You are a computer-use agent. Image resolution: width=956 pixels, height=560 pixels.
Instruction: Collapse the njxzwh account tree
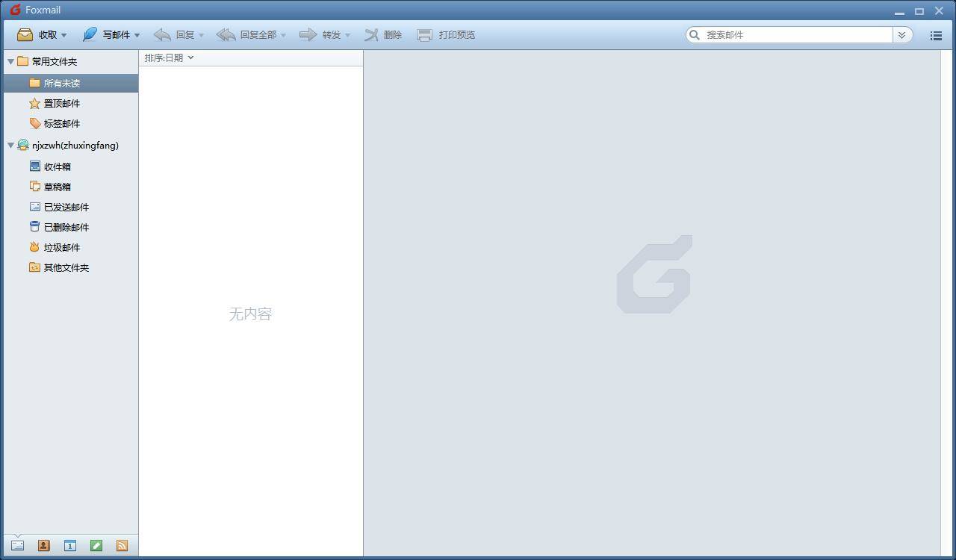(10, 146)
